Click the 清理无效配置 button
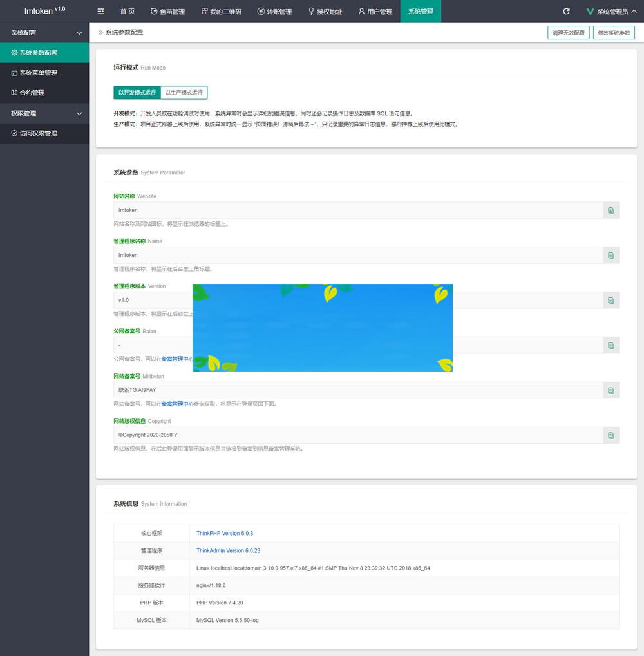644x656 pixels. pyautogui.click(x=568, y=33)
